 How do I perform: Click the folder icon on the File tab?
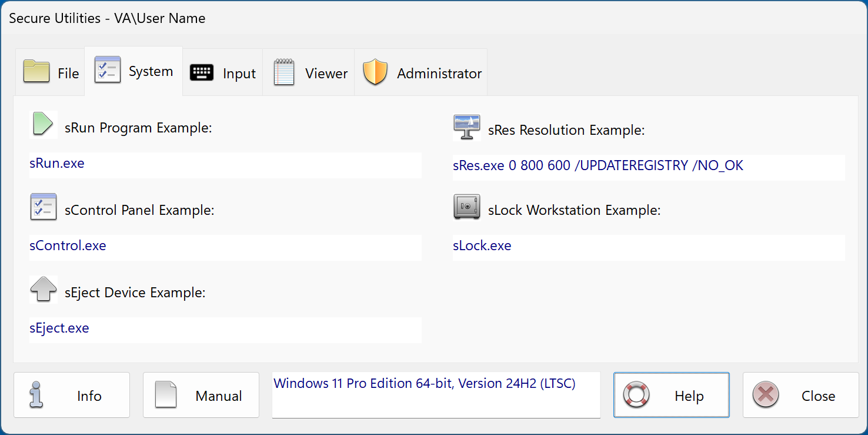(x=36, y=72)
